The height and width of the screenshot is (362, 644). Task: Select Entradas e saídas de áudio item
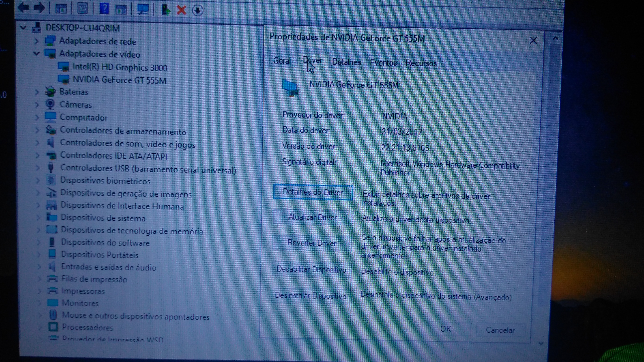109,267
